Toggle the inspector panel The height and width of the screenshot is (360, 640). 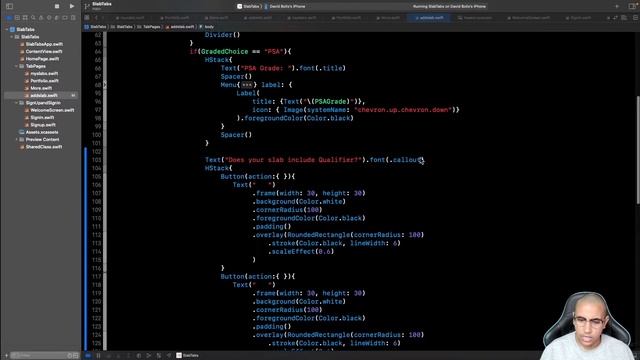pos(633,7)
